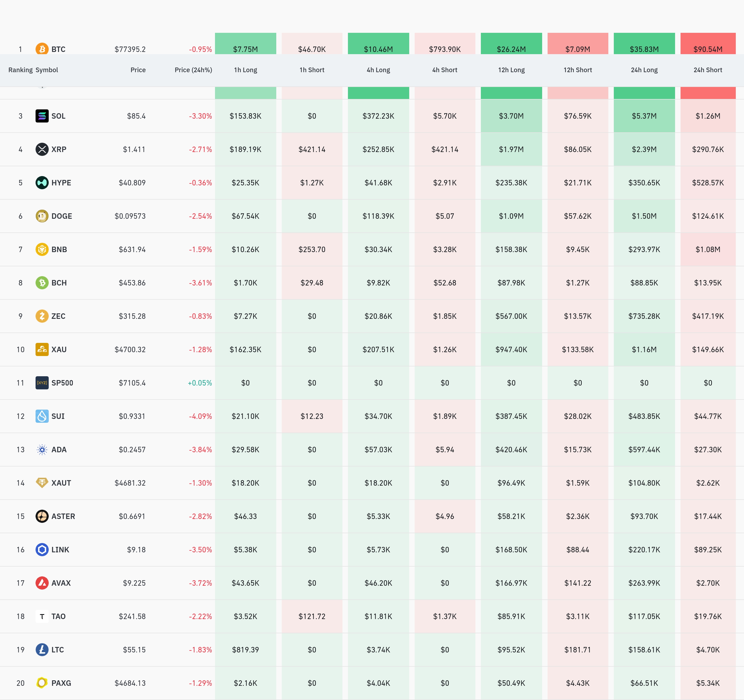Click BTC 24h Short $90.54M red cell
This screenshot has width=744, height=700.
708,45
